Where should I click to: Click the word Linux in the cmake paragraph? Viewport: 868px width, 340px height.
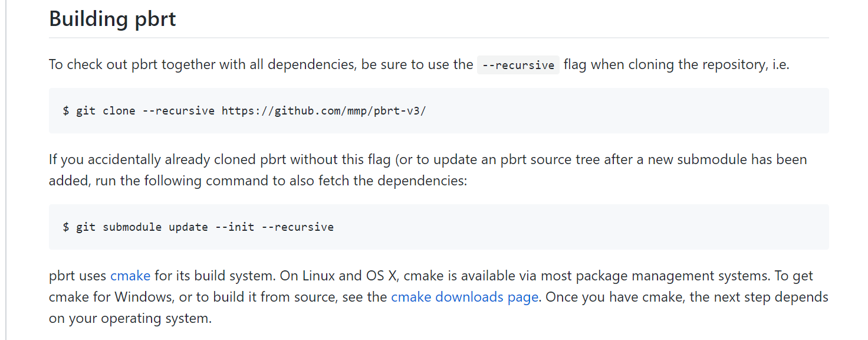[x=318, y=276]
